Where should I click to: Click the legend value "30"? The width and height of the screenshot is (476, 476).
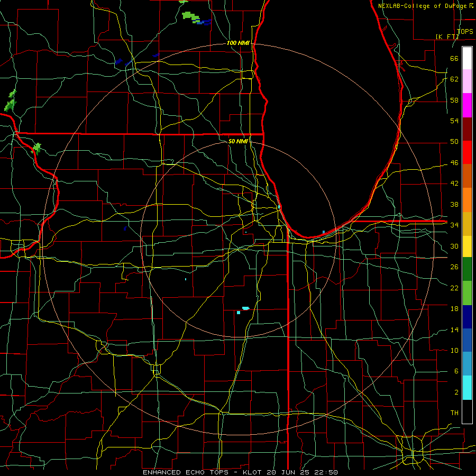pyautogui.click(x=454, y=246)
